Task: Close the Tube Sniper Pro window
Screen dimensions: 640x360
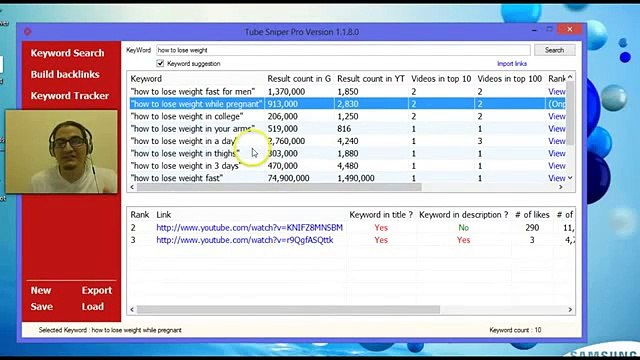Action: click(x=570, y=29)
